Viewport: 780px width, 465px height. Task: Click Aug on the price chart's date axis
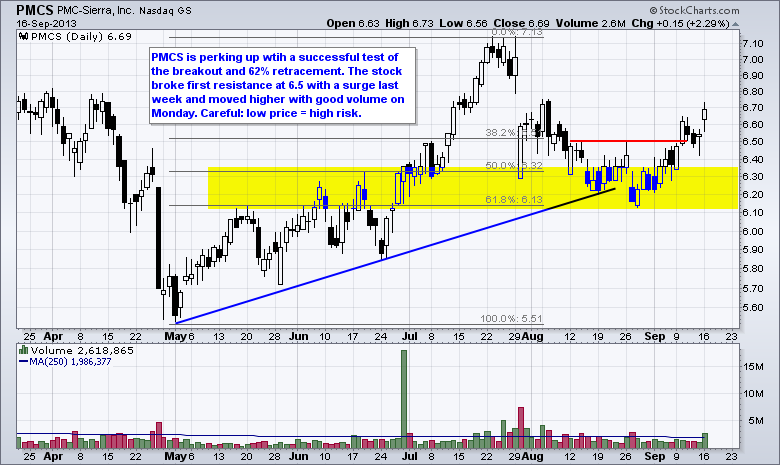533,336
